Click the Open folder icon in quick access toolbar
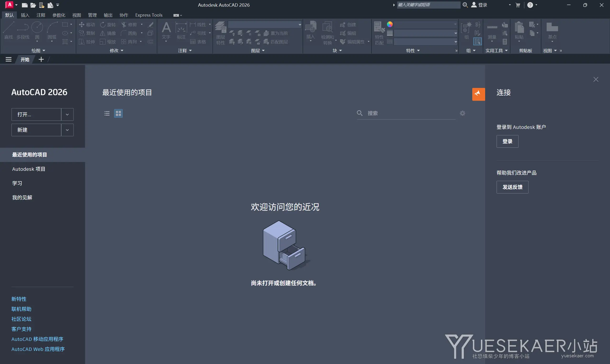Image resolution: width=610 pixels, height=364 pixels. point(33,5)
